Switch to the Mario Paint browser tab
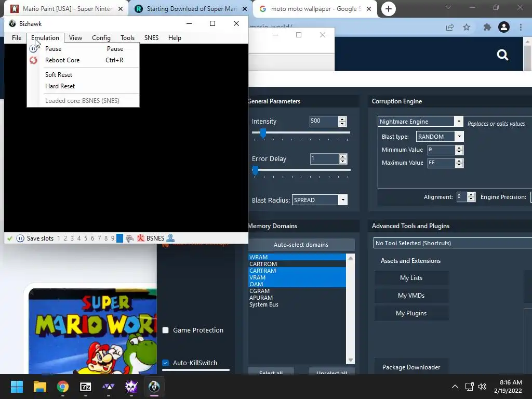The height and width of the screenshot is (399, 532). [x=66, y=9]
